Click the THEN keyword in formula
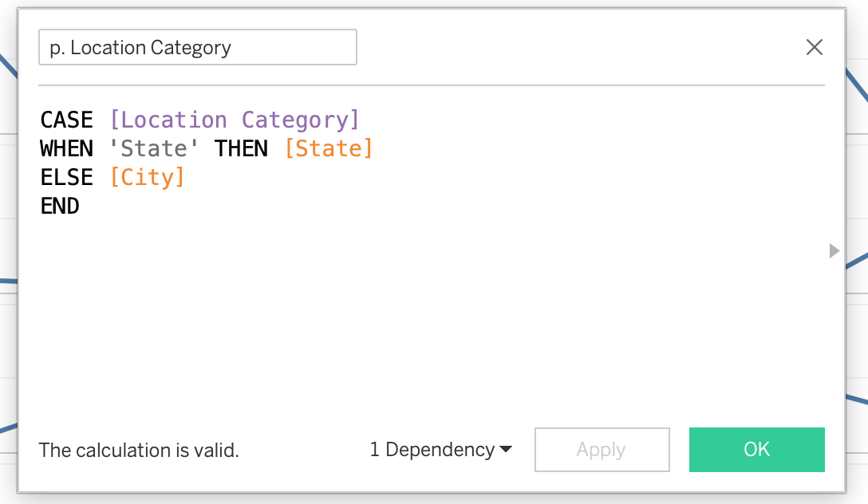Image resolution: width=868 pixels, height=504 pixels. pyautogui.click(x=241, y=149)
